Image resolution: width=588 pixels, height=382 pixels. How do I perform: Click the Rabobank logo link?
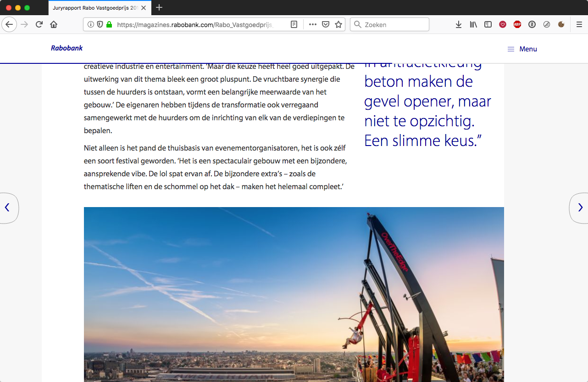pyautogui.click(x=67, y=48)
